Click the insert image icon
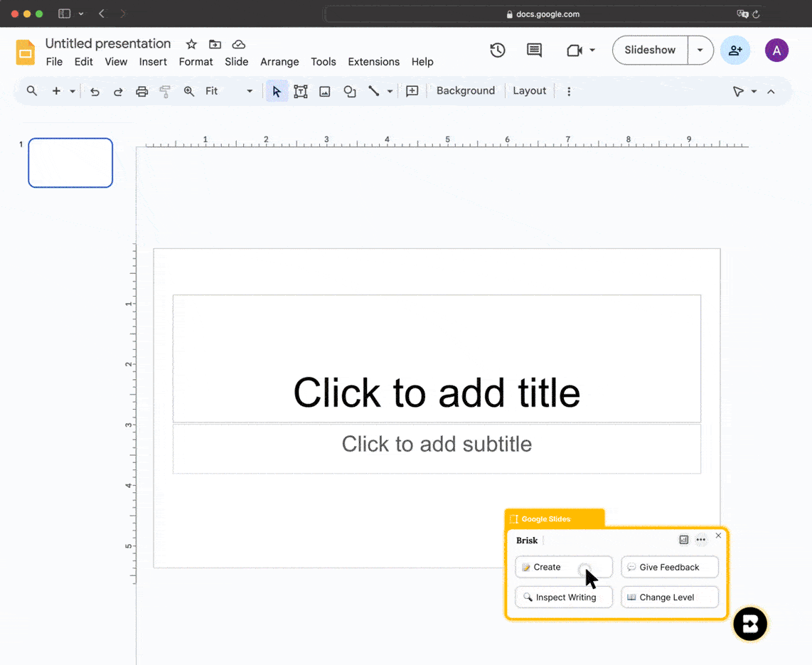This screenshot has width=812, height=665. (325, 92)
